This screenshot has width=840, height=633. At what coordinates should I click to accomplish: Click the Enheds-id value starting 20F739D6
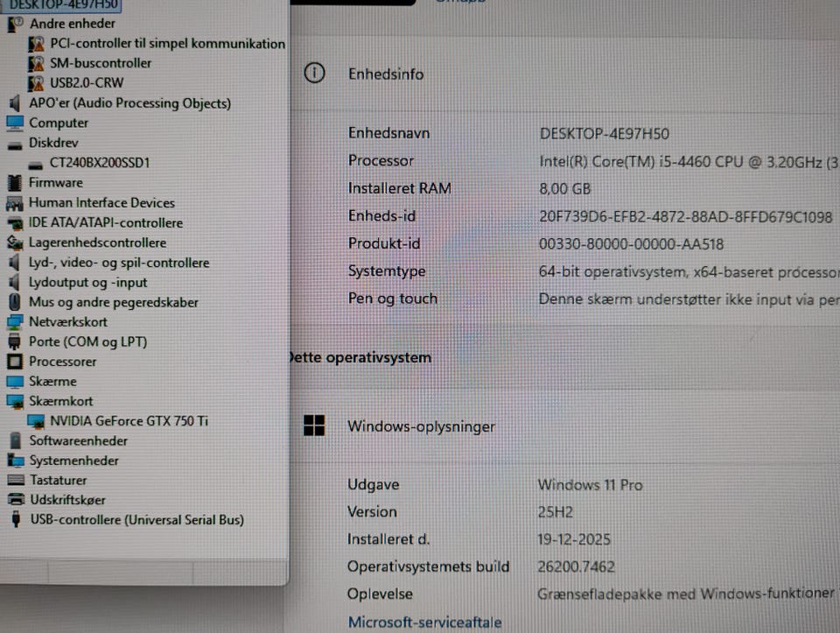tap(686, 217)
